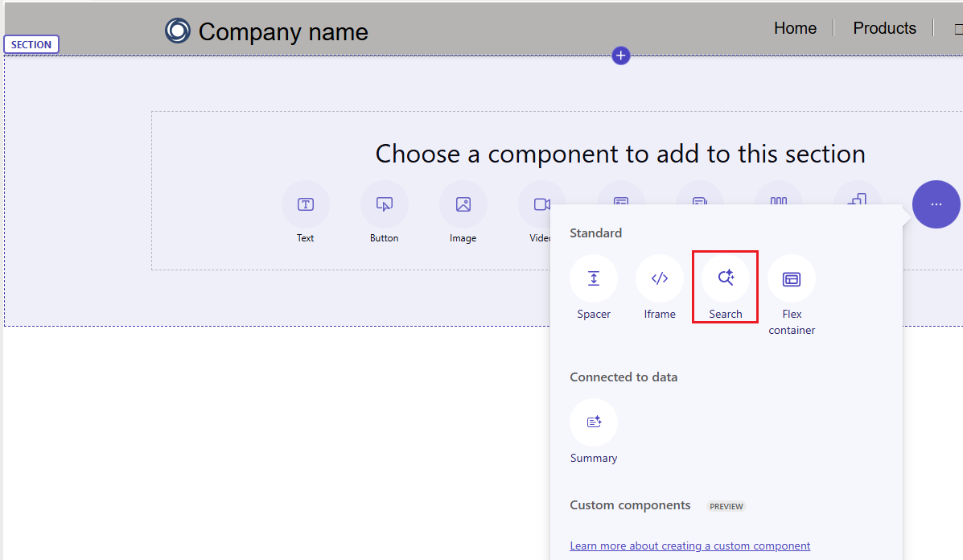Open the Home navigation item
963x560 pixels.
pyautogui.click(x=795, y=27)
